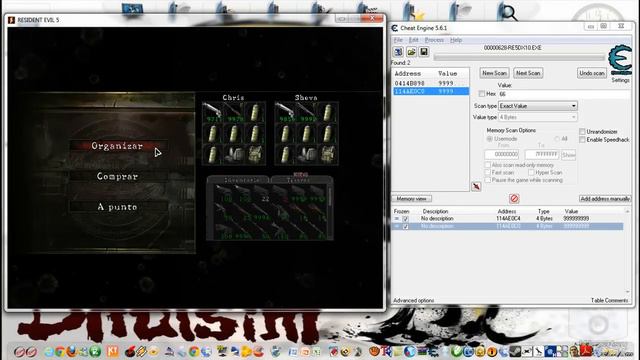Click the red circle clear list icon
Screen dimensions: 640x360
coord(514,198)
